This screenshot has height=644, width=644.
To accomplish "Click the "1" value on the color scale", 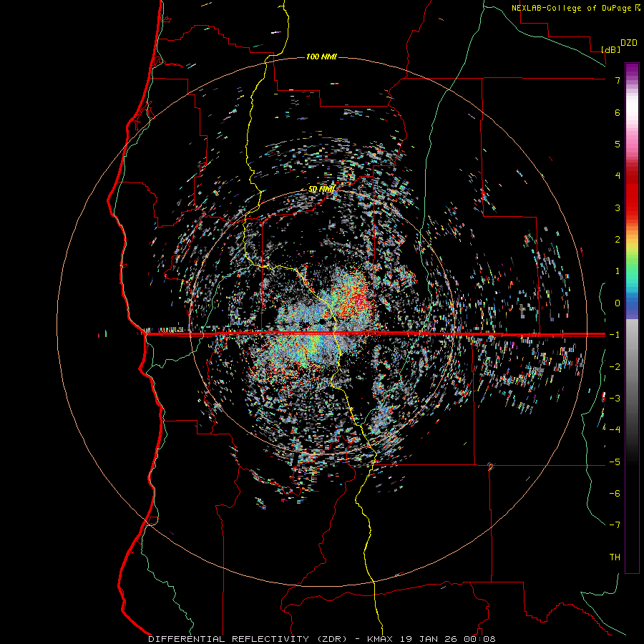I will [x=618, y=271].
